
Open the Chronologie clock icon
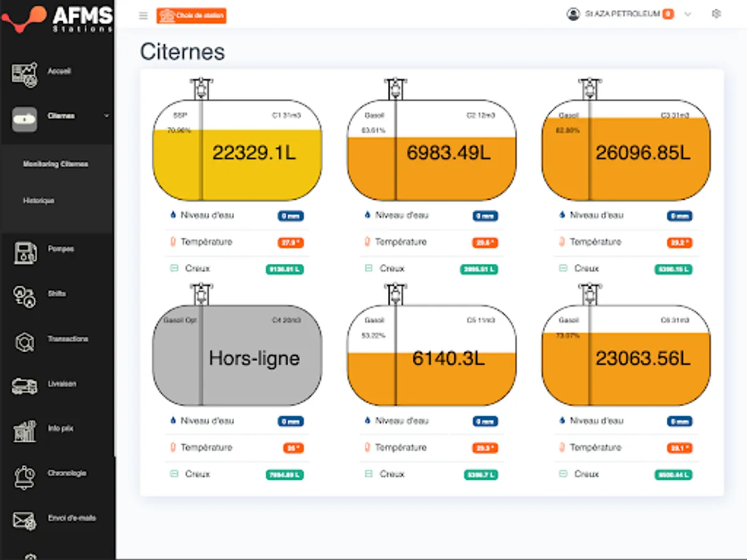25,477
